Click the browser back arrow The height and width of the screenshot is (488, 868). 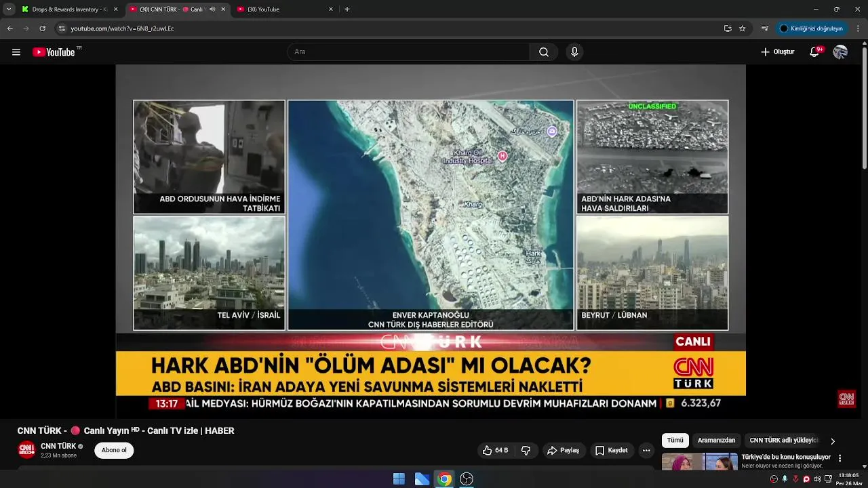coord(10,28)
